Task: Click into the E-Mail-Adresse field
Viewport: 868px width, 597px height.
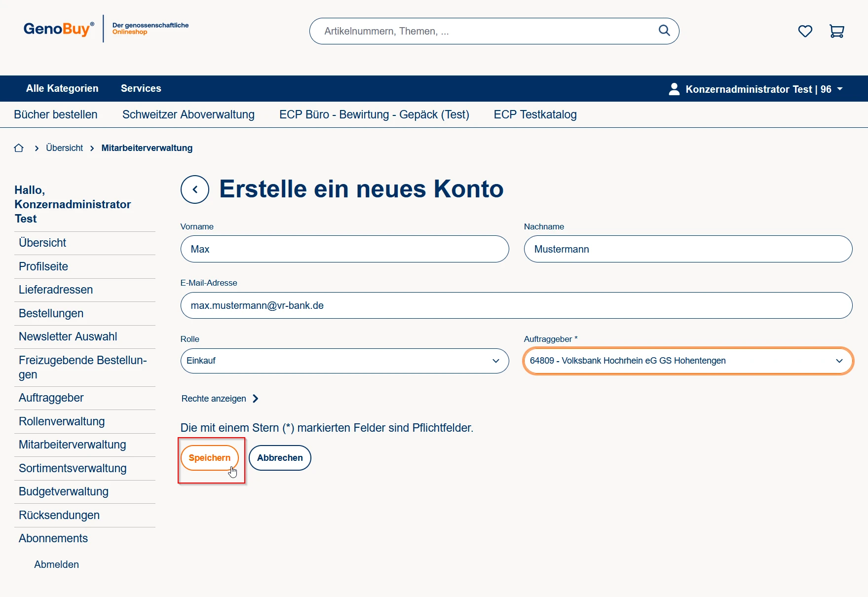Action: pos(516,305)
